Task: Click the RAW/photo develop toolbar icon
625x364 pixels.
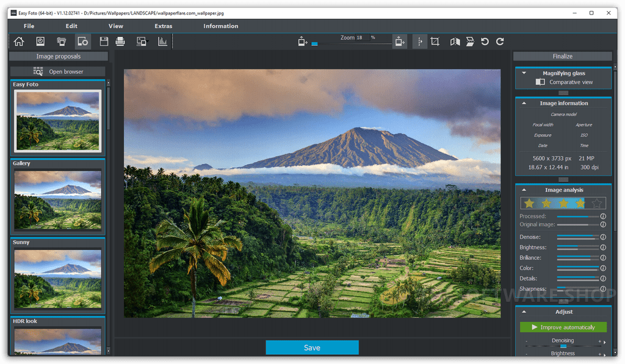Action: [x=40, y=41]
